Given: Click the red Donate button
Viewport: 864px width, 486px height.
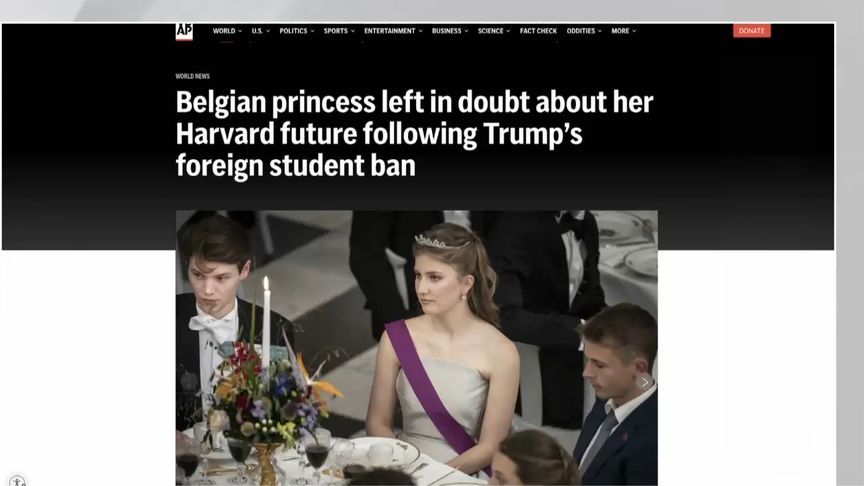Looking at the screenshot, I should coord(752,31).
